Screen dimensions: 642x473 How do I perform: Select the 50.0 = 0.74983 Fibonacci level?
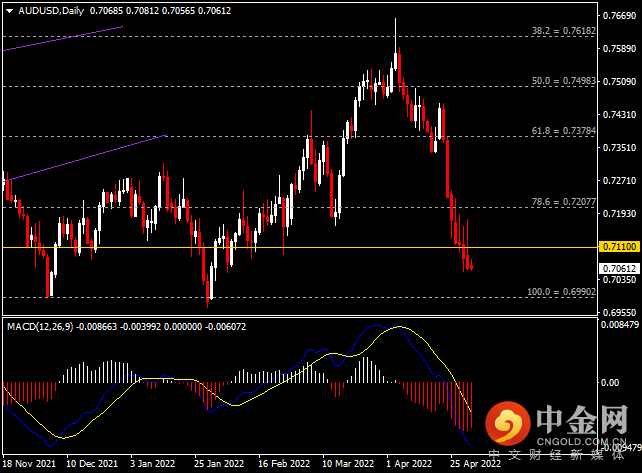[x=563, y=81]
